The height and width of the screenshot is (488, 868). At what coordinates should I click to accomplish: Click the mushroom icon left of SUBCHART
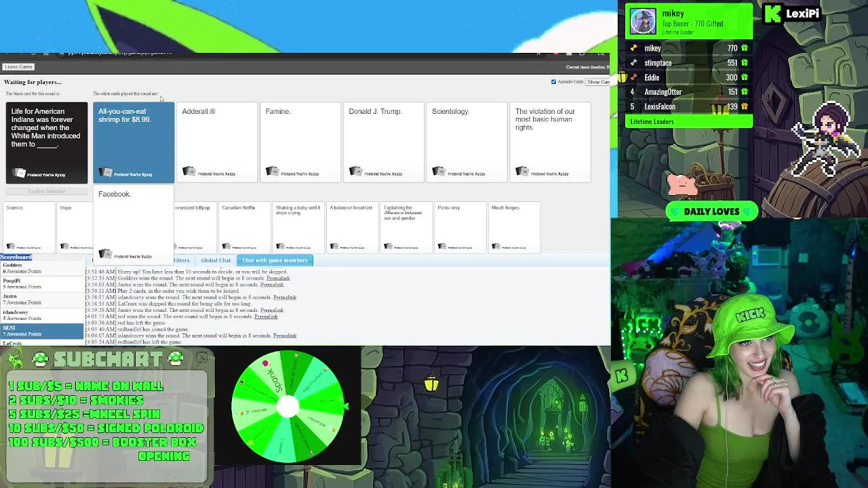41,359
